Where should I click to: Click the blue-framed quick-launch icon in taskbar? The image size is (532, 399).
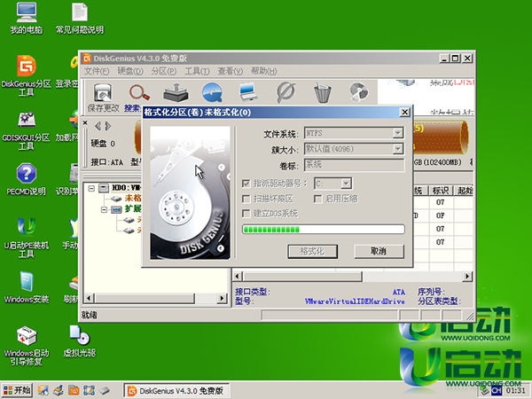[x=89, y=390]
